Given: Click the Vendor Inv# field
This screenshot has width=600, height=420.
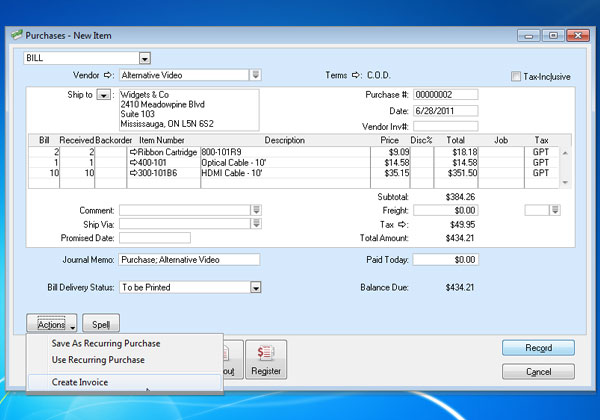Looking at the screenshot, I should tap(446, 126).
